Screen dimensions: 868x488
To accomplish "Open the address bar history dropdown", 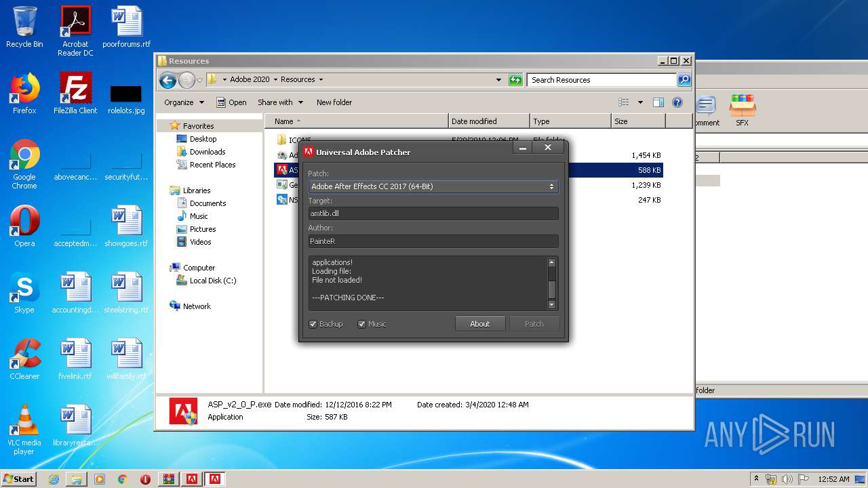I will pyautogui.click(x=499, y=80).
